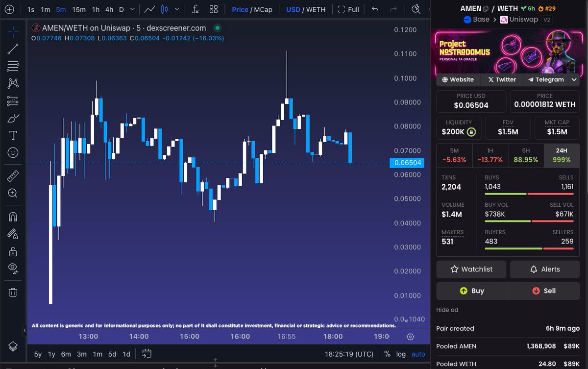Set chart range to 1d
The image size is (588, 369).
(126, 354)
